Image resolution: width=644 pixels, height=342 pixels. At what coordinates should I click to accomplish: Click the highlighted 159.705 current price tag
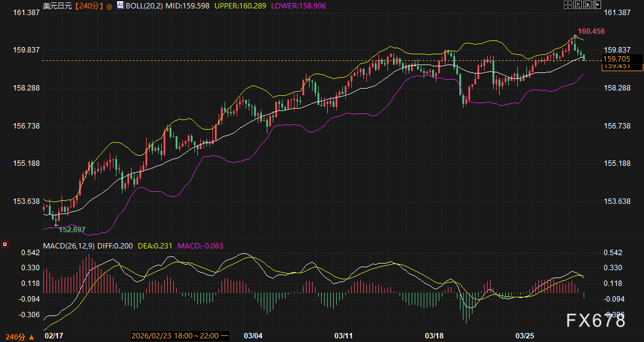point(617,59)
